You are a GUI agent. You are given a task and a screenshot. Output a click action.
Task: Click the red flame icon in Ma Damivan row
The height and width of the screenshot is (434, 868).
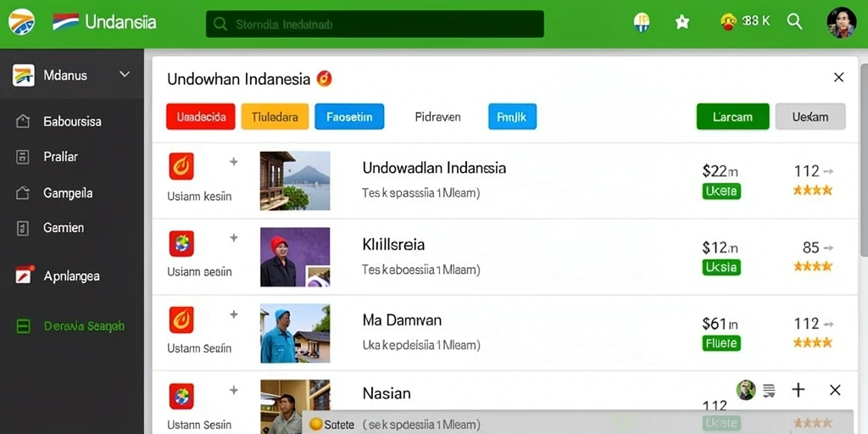click(x=181, y=320)
